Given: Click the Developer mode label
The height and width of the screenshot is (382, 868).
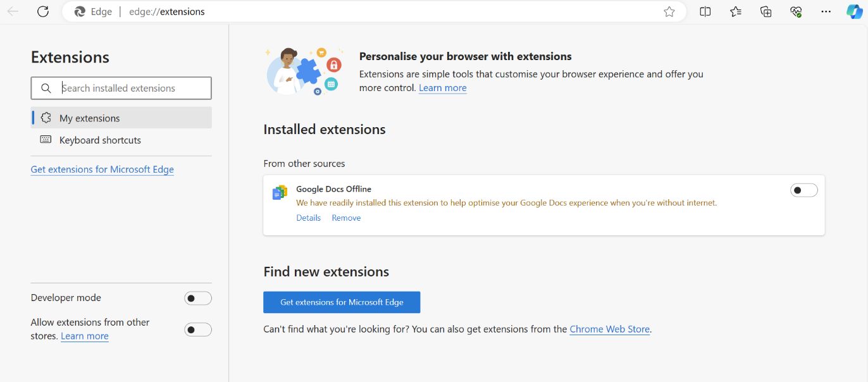Looking at the screenshot, I should click(x=66, y=298).
